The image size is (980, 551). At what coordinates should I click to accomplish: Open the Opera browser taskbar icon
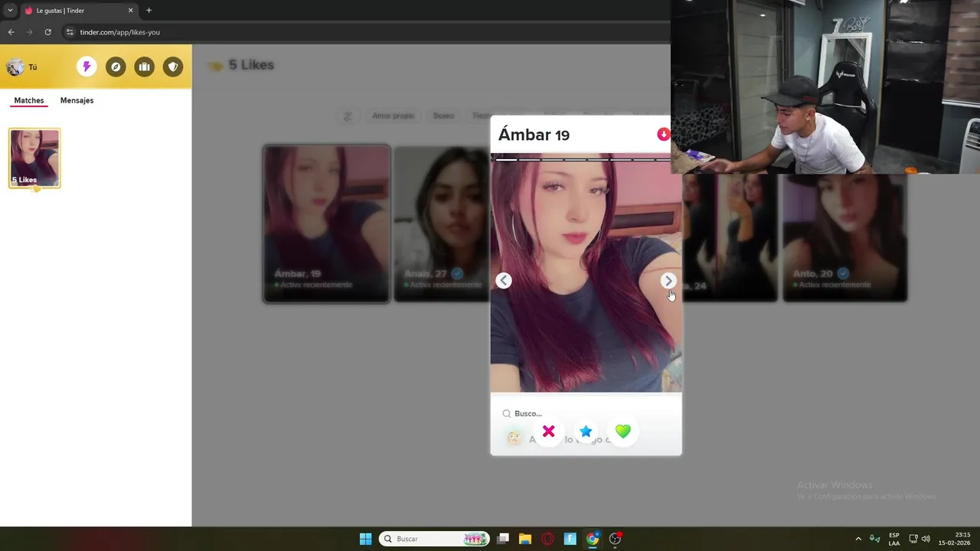(547, 539)
